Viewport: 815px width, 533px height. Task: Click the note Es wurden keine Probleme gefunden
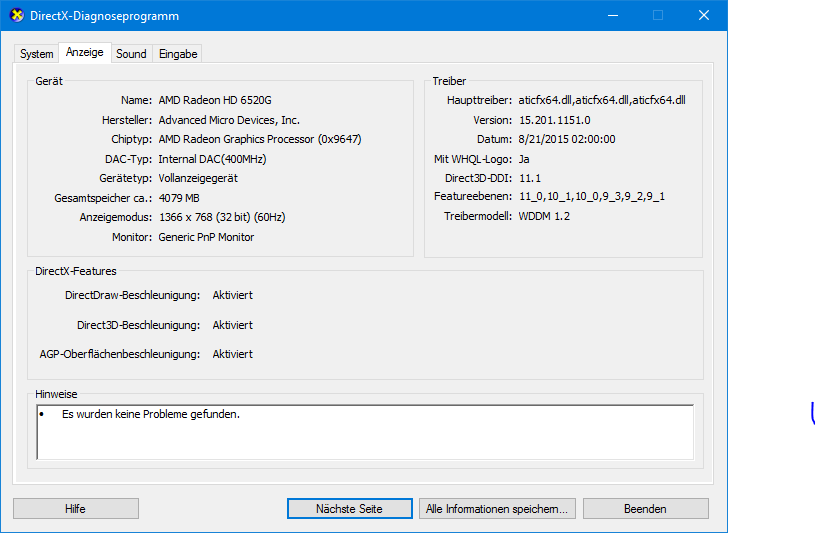pos(151,414)
